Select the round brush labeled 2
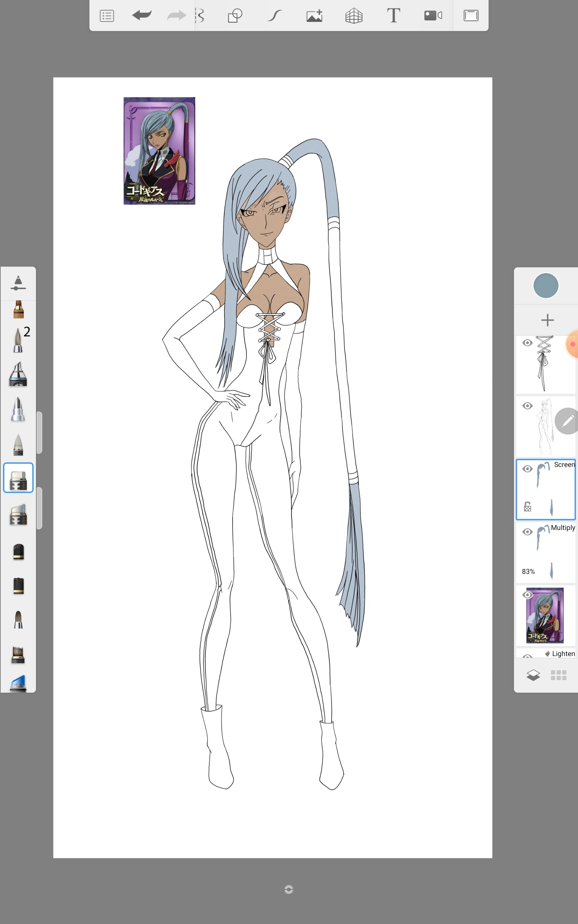This screenshot has height=924, width=578. [x=18, y=340]
